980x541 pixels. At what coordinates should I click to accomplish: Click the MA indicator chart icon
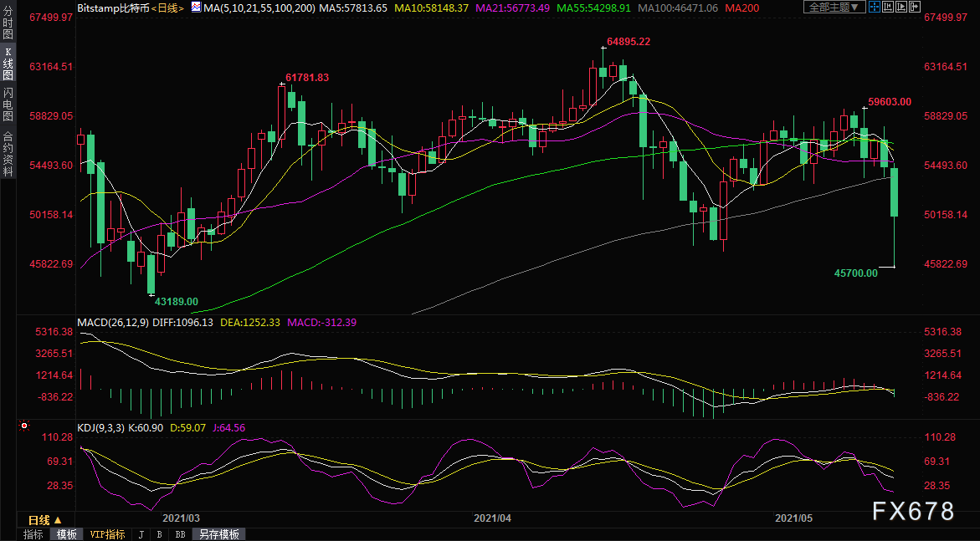click(196, 8)
